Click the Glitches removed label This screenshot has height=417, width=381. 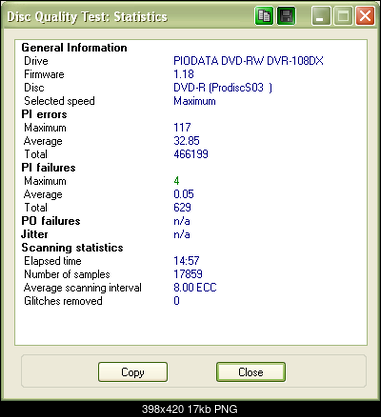tap(63, 301)
